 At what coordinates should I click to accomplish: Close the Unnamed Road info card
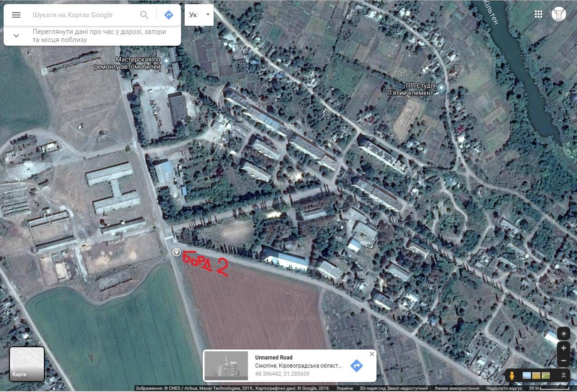(372, 354)
